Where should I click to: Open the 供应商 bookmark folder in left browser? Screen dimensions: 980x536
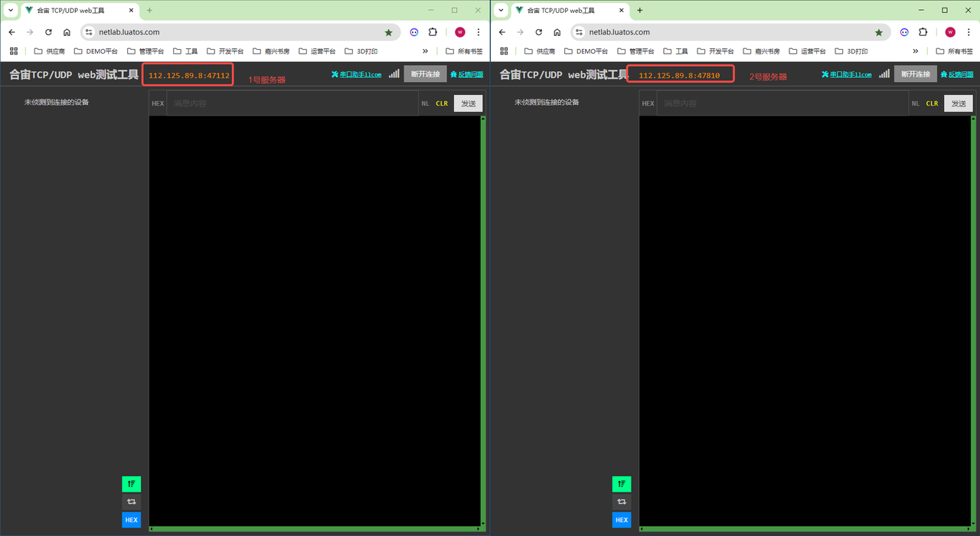coord(49,51)
